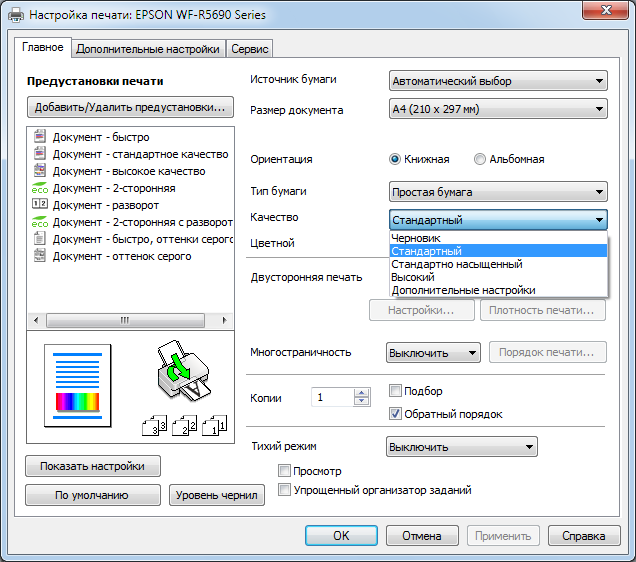Image resolution: width=636 pixels, height=562 pixels.
Task: Open the Тихий режим dropdown
Action: point(462,447)
